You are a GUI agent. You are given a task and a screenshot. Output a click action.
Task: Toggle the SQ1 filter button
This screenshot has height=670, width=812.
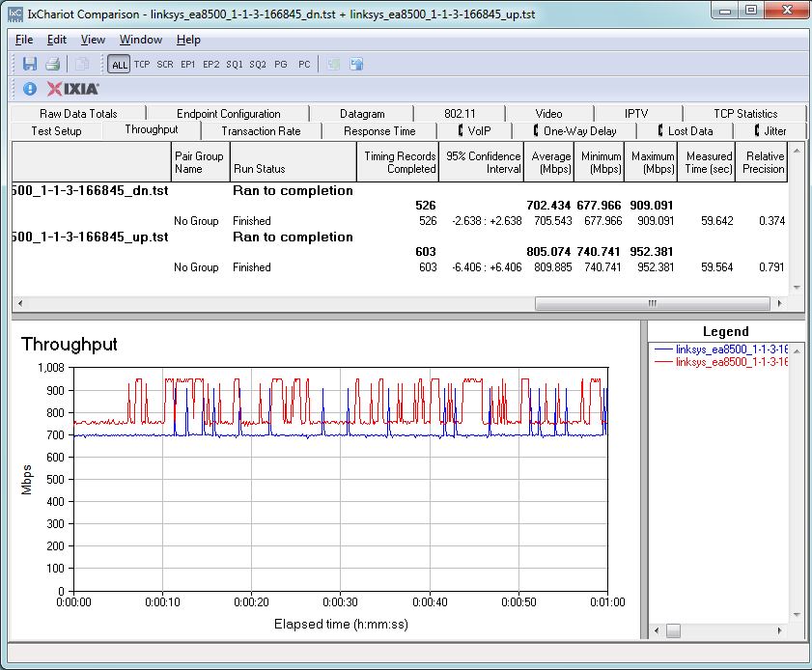234,65
